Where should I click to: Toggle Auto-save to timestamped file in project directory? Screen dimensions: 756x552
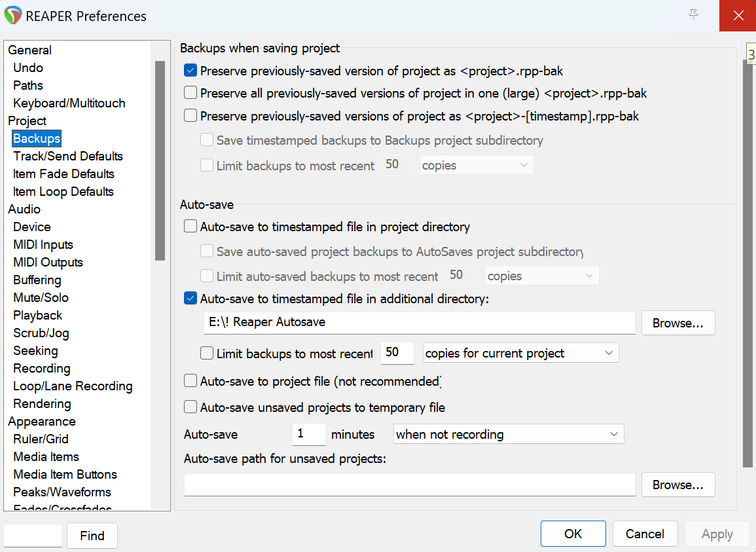click(x=190, y=227)
